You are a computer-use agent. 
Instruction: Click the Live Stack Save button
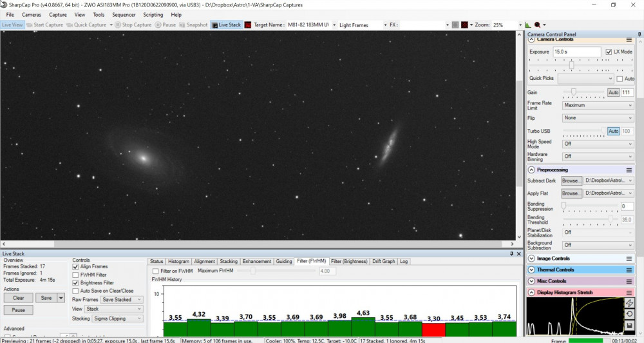tap(46, 298)
